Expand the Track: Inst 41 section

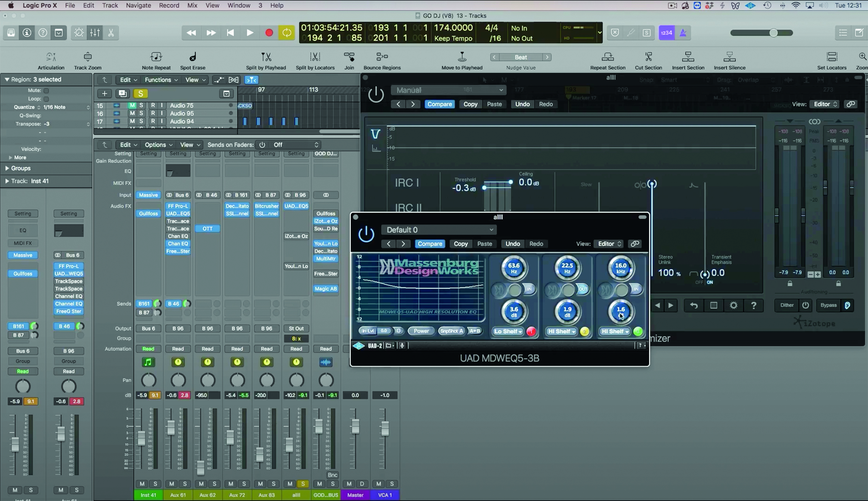coord(7,181)
